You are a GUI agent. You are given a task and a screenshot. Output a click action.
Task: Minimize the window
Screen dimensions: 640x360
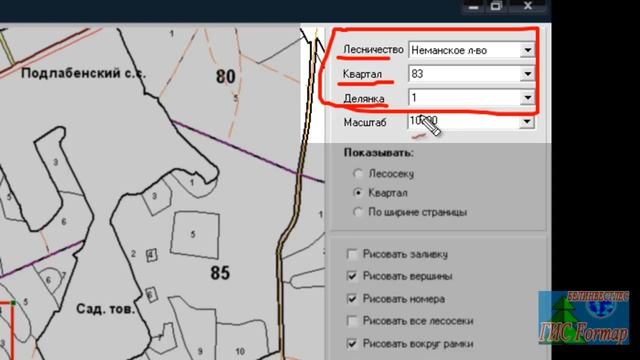coord(473,7)
